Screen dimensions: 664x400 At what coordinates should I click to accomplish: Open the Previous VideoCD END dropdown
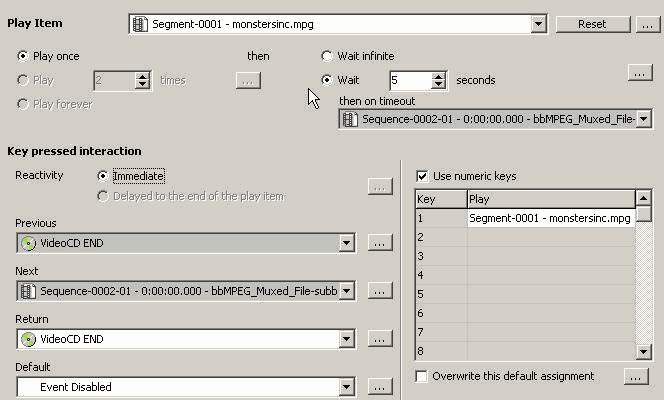[x=346, y=243]
